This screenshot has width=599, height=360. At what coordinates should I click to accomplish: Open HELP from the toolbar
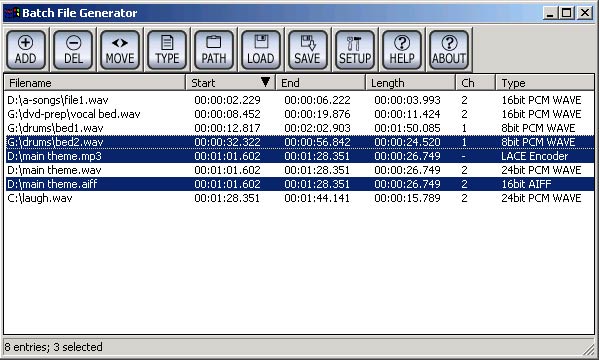click(x=402, y=50)
